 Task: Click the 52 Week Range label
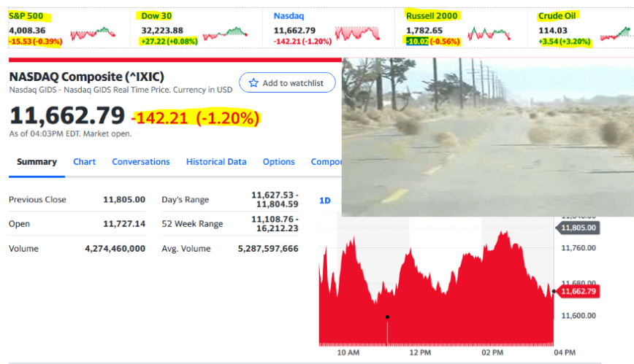(x=192, y=224)
